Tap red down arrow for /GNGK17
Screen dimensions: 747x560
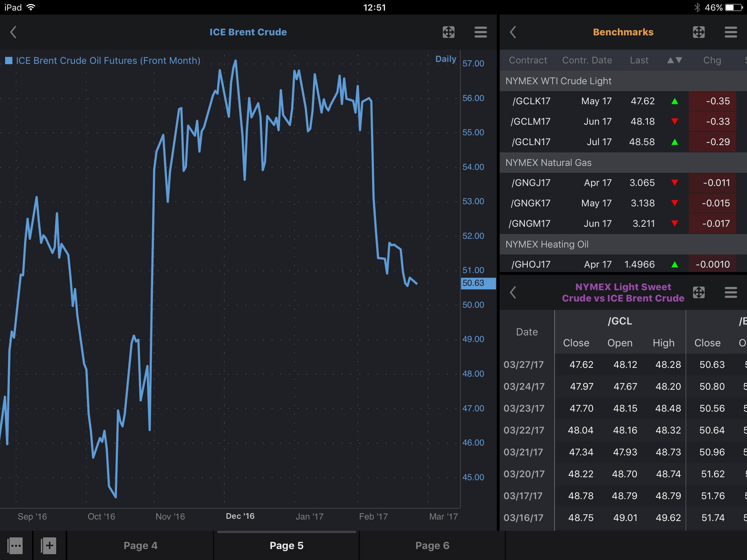[675, 203]
